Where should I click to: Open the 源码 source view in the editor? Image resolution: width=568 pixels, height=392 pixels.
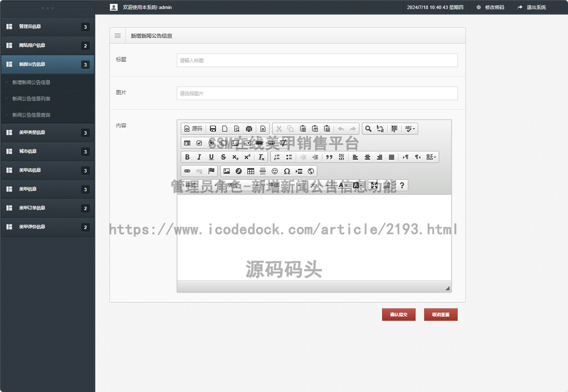[x=193, y=129]
